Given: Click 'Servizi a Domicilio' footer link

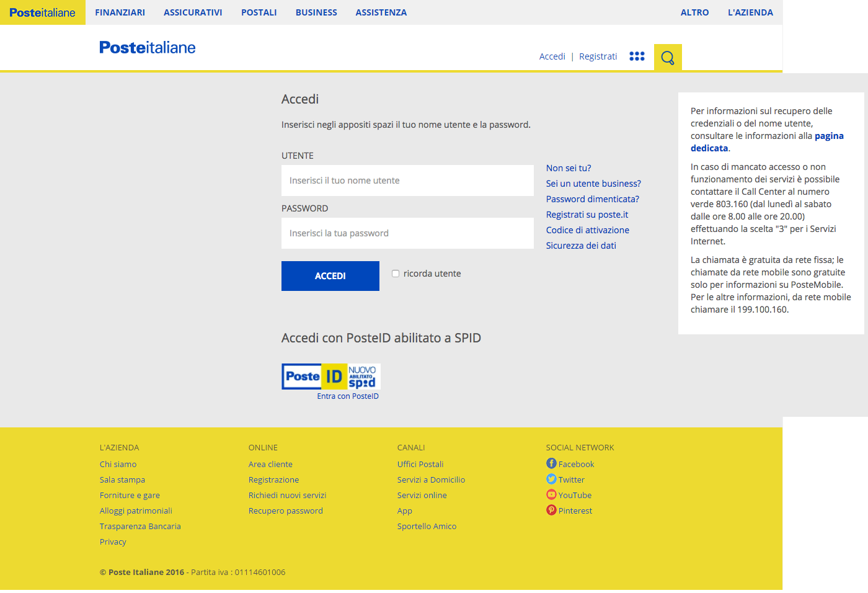Looking at the screenshot, I should point(431,479).
